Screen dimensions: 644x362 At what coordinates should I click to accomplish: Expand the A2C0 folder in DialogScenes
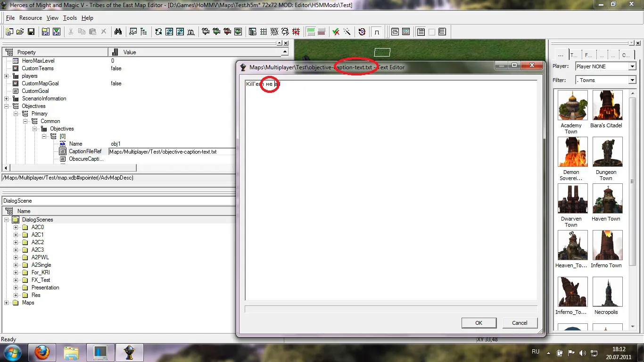(x=16, y=227)
